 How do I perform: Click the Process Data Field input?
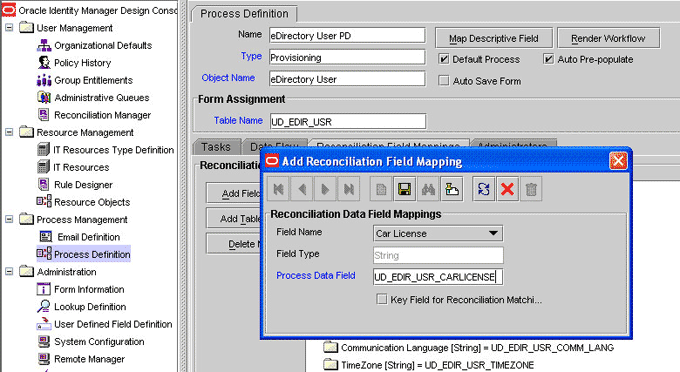click(438, 277)
